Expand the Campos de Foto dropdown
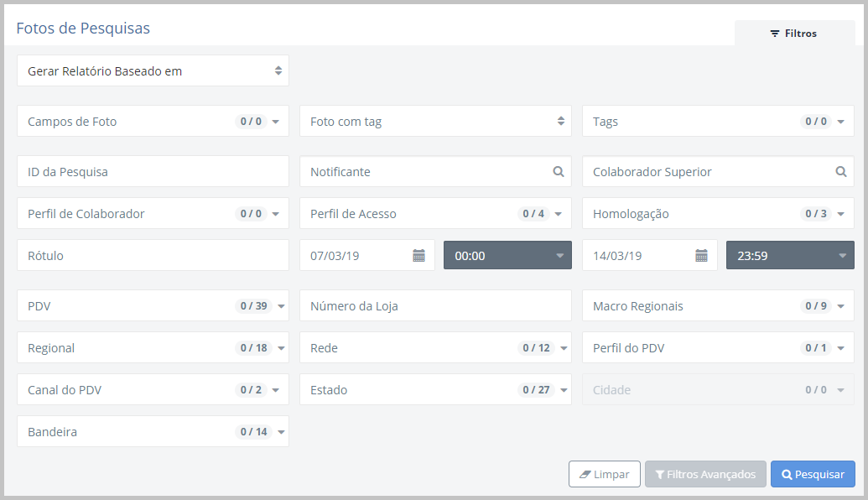 click(x=153, y=122)
